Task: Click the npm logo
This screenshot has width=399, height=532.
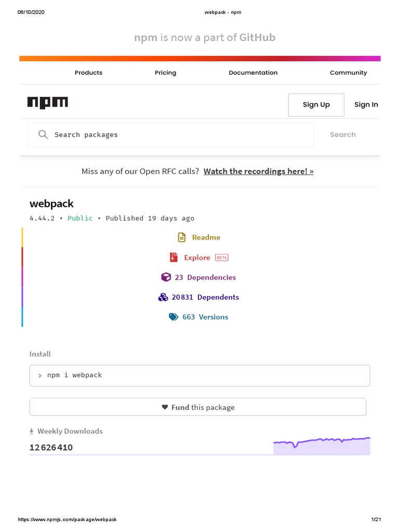Action: tap(47, 103)
